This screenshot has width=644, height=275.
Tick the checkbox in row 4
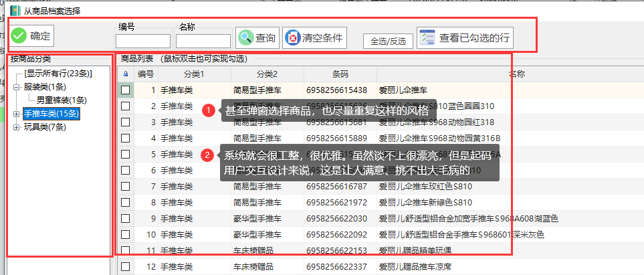(125, 138)
